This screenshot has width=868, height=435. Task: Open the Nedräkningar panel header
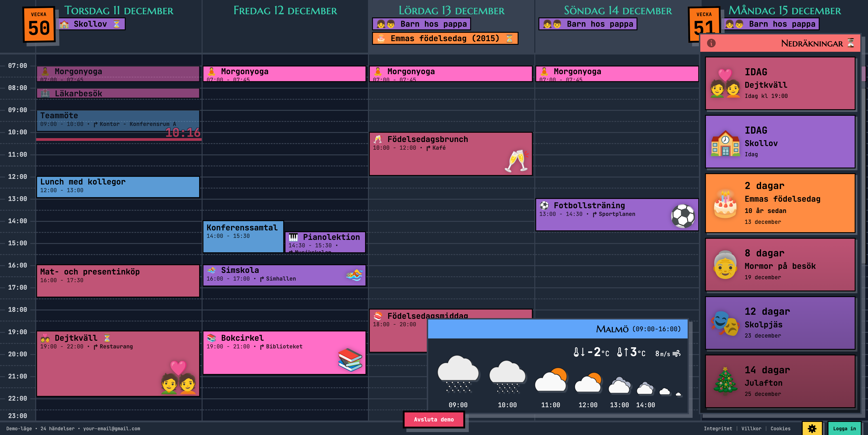(x=780, y=43)
